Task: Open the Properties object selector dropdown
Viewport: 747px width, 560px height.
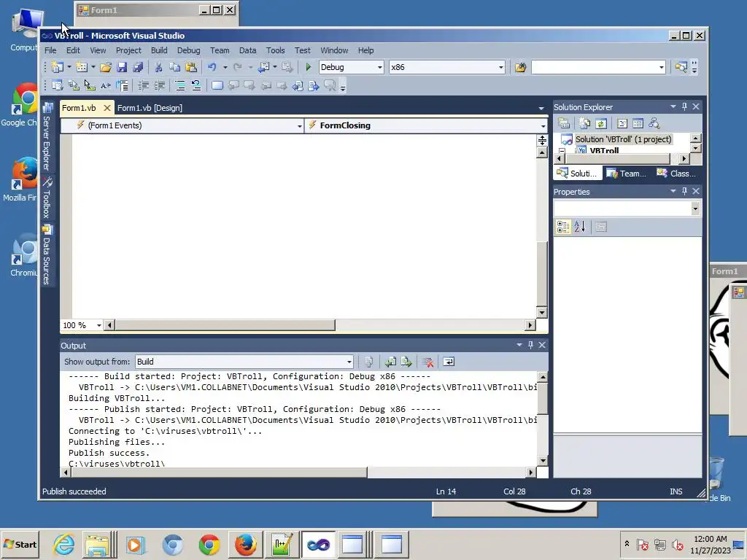Action: (x=695, y=209)
